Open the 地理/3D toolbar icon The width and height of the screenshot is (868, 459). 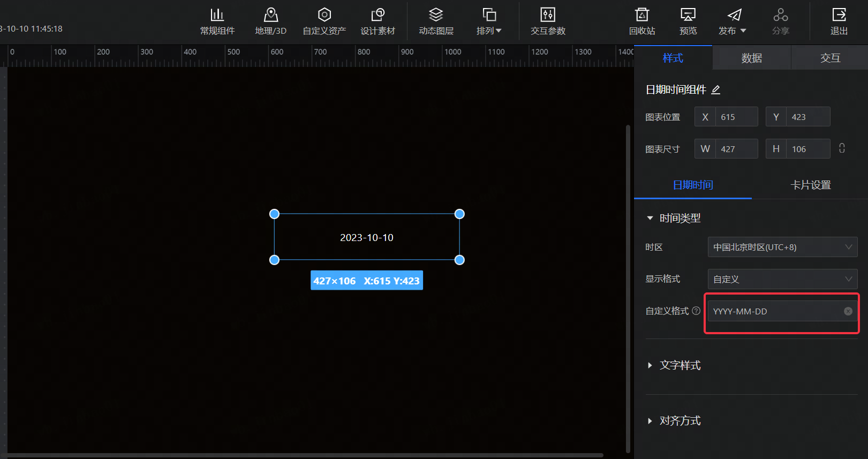pyautogui.click(x=270, y=21)
